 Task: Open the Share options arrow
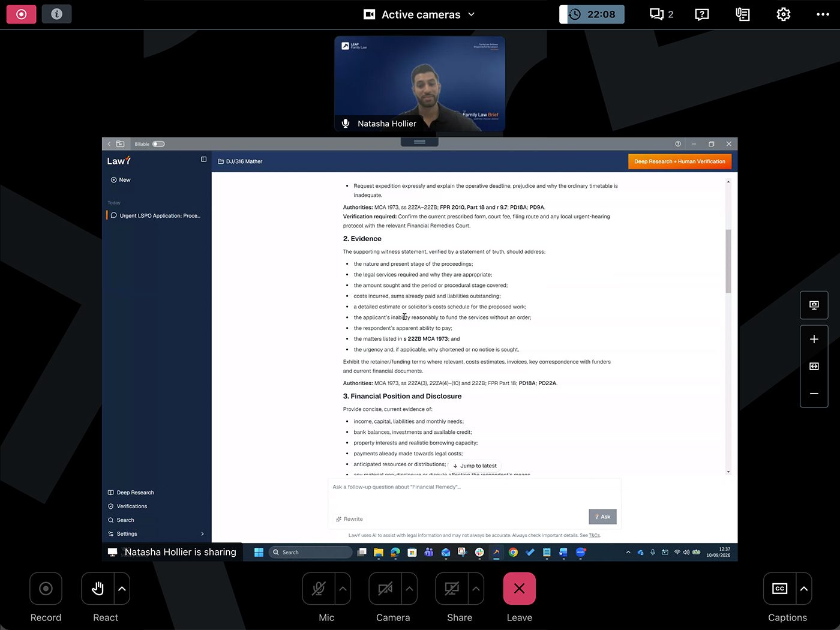(476, 589)
